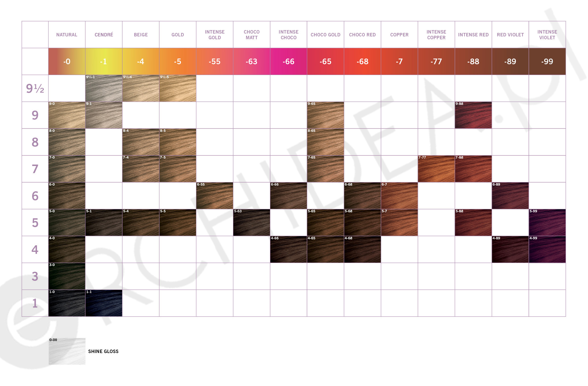Viewport: 588px width, 386px height.
Task: Select the 5-88 intense red swatch
Action: pyautogui.click(x=473, y=223)
